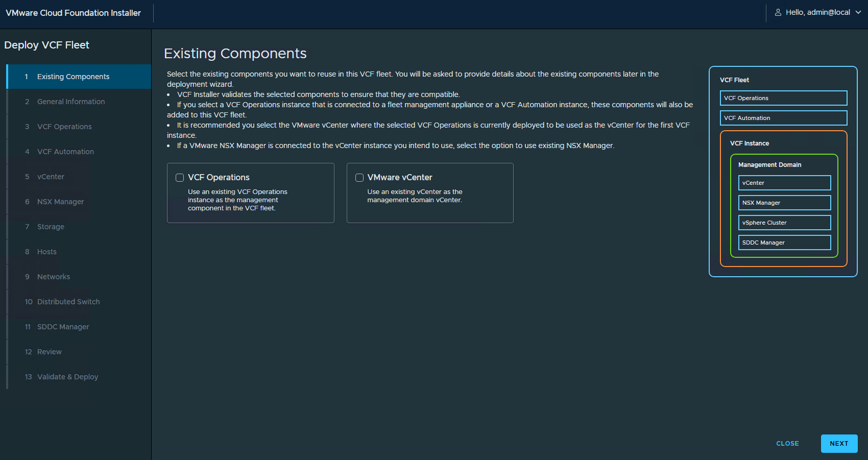The width and height of the screenshot is (868, 460).
Task: Click the VMware vCenter card title
Action: [x=400, y=178]
